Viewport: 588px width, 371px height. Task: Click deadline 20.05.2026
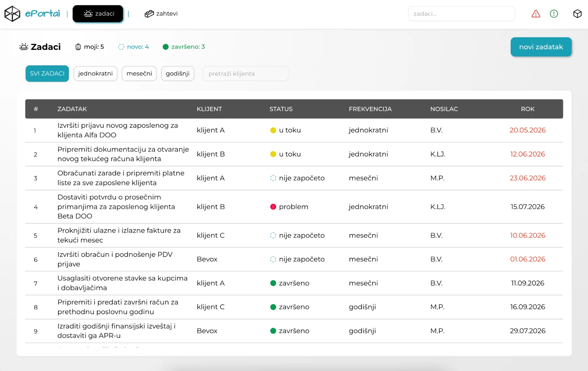click(x=528, y=130)
